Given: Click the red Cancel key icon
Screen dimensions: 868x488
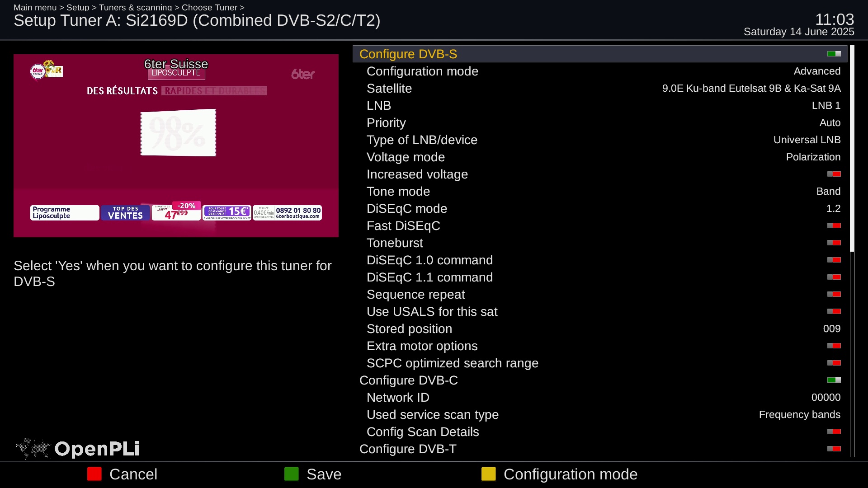Looking at the screenshot, I should pyautogui.click(x=94, y=474).
